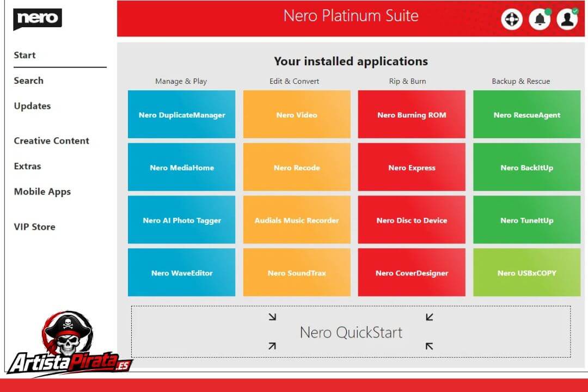
Task: Launch Nero USBxCOPY tile
Action: click(x=527, y=272)
